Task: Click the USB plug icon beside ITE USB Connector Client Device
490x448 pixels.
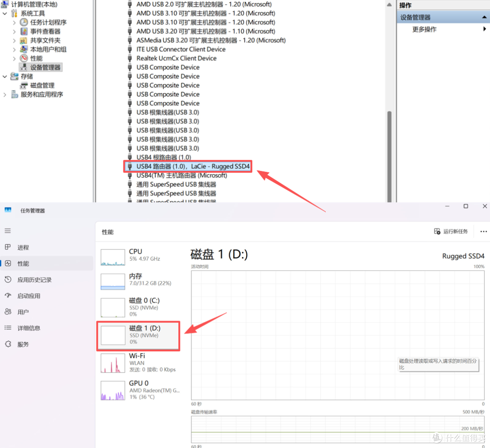Action: pyautogui.click(x=130, y=49)
